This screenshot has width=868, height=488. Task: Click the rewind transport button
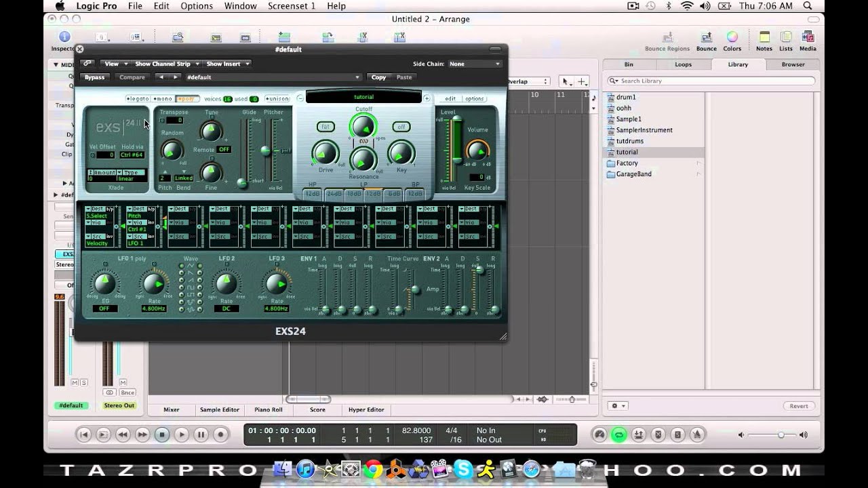[x=123, y=435]
